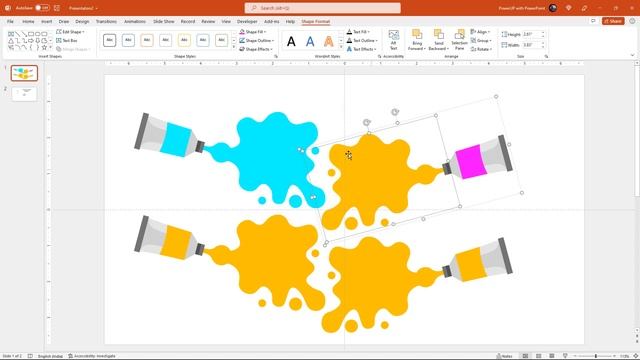The width and height of the screenshot is (640, 360).
Task: Open the Selection Pane
Action: (460, 40)
